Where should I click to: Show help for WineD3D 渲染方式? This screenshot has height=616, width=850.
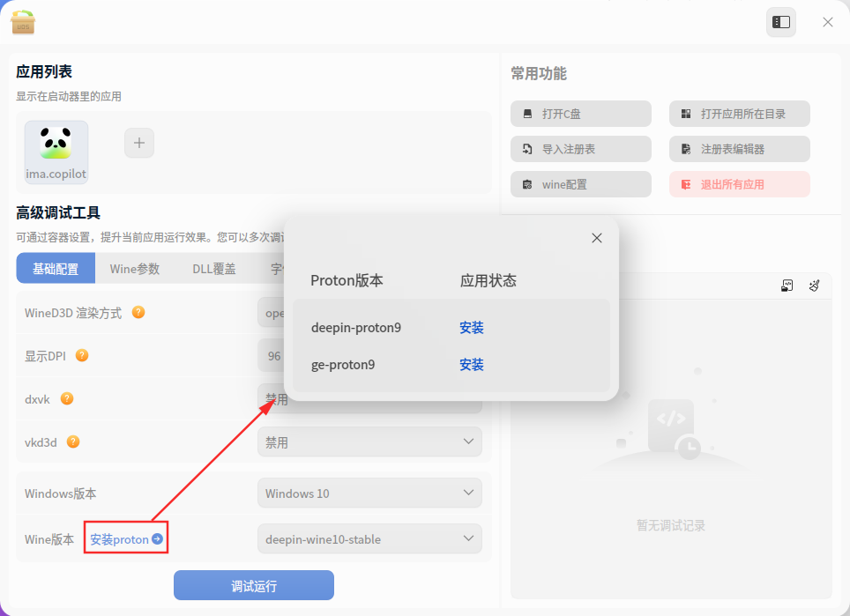point(138,313)
